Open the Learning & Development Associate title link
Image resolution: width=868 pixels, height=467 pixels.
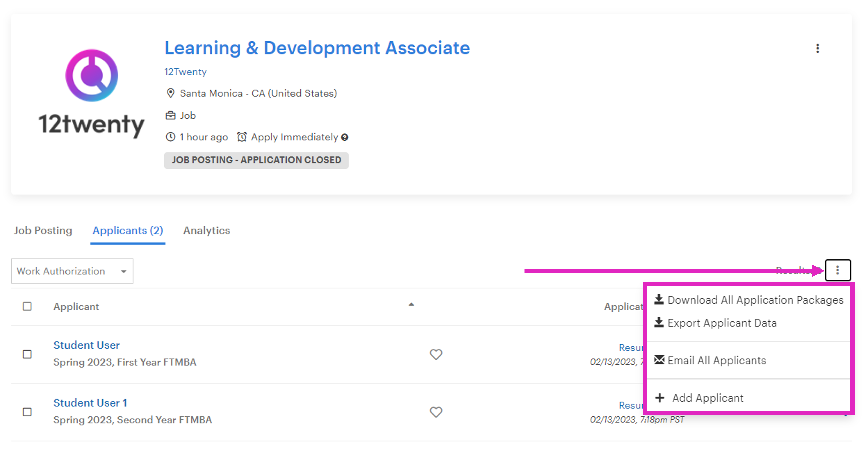[x=317, y=48]
